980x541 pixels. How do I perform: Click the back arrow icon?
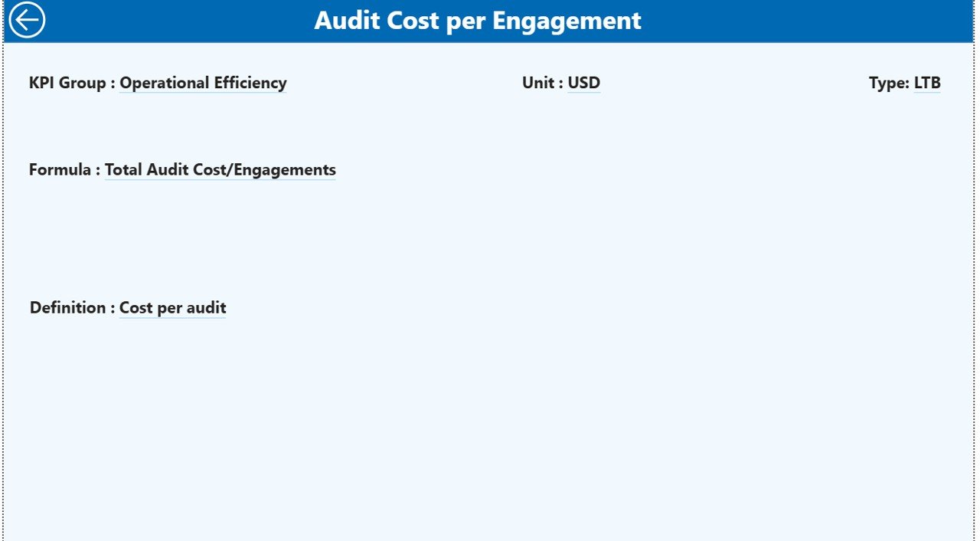point(27,20)
